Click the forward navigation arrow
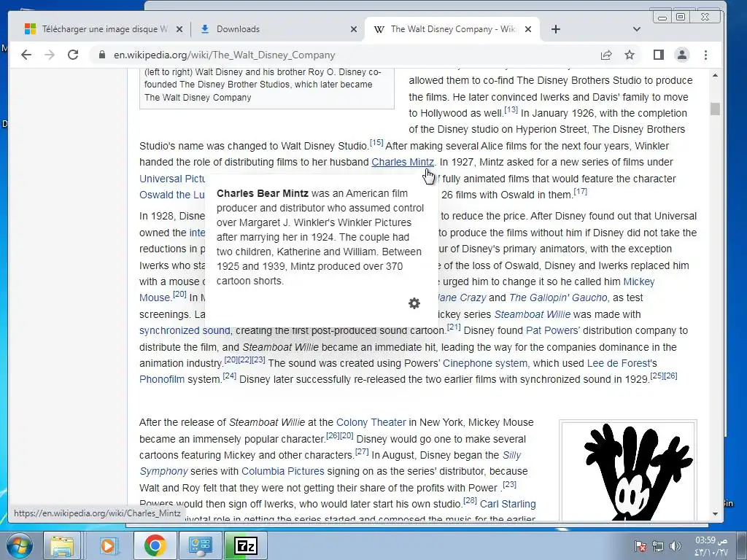The image size is (747, 560). 50,55
